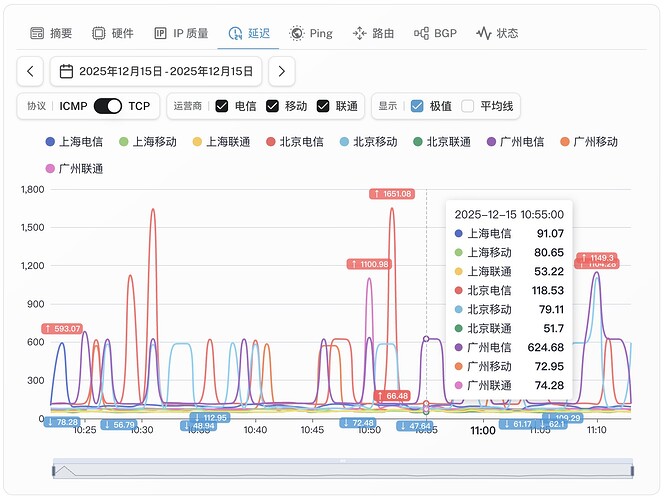Toggle the 广州联通 legend series

pos(74,169)
